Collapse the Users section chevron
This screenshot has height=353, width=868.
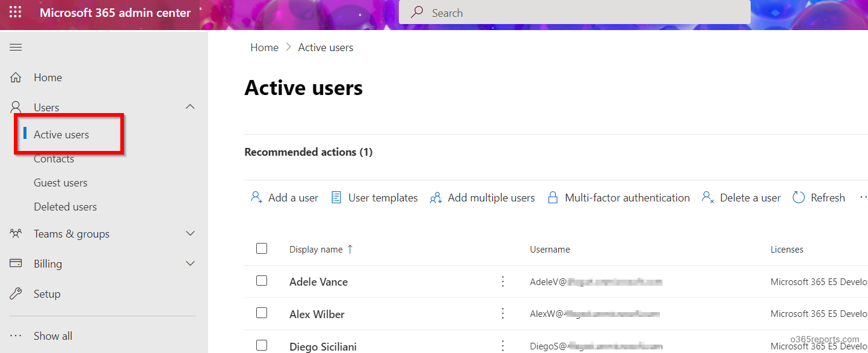point(190,107)
